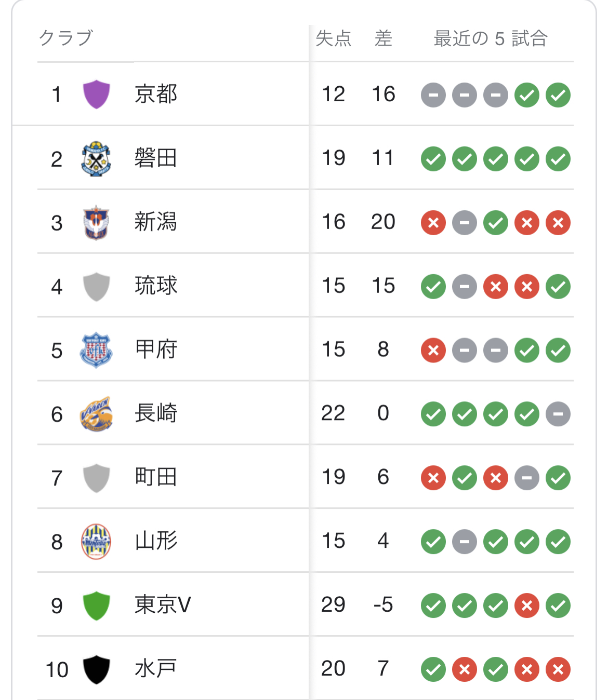Click 水戸's last red loss icon

click(x=558, y=670)
